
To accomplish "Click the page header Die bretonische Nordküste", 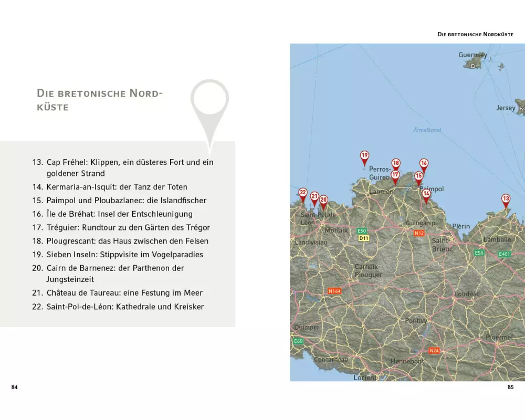I will 475,34.
